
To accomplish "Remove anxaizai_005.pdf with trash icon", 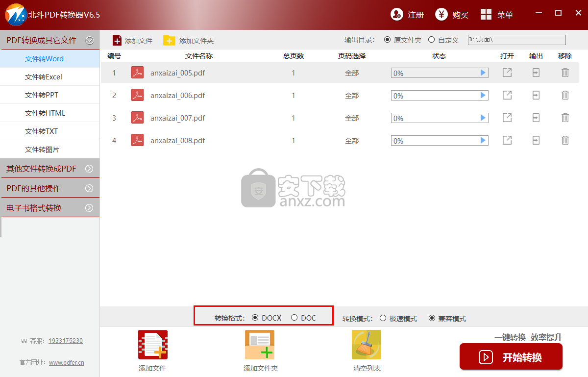I will [x=565, y=73].
